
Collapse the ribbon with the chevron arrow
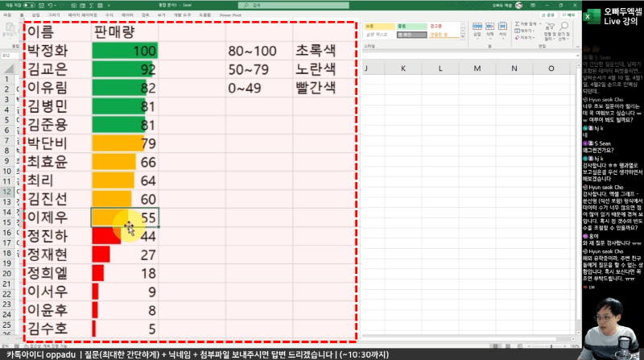577,47
